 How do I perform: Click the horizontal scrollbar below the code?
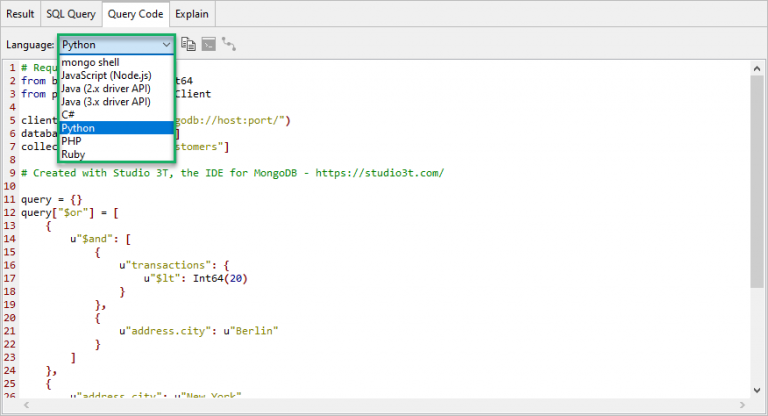coord(380,404)
